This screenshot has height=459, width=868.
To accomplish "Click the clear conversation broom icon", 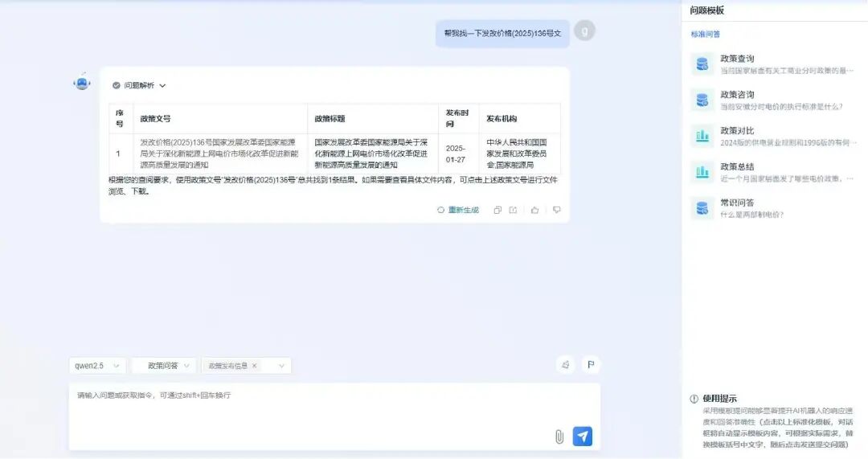I will pos(565,365).
